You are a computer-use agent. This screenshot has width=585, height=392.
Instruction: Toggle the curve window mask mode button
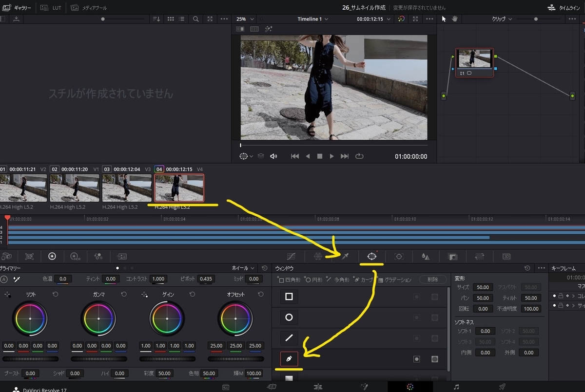pos(434,359)
